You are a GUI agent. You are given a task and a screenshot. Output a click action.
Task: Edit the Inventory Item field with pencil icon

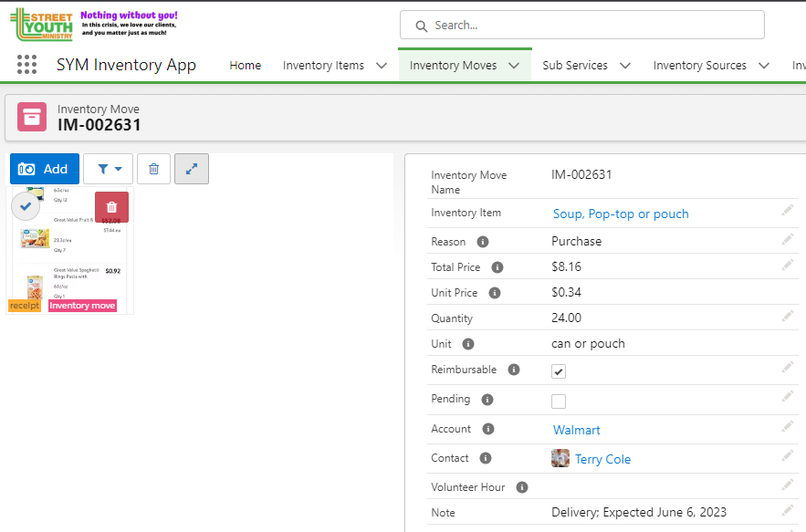coord(788,210)
